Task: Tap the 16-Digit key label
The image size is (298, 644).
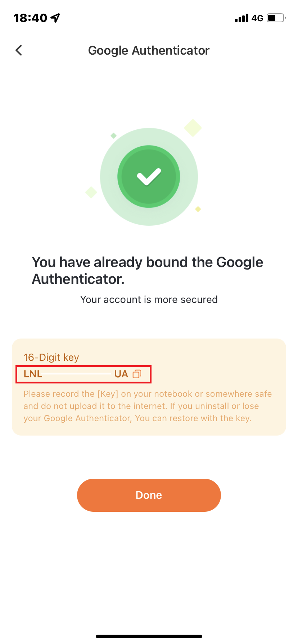Action: pos(51,357)
